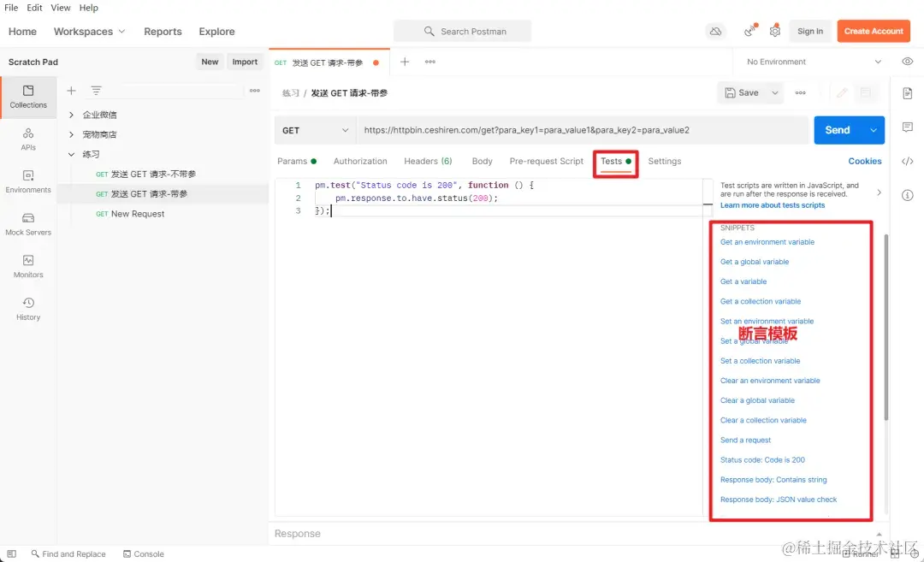Open the APIs sidebar panel
924x562 pixels.
pos(28,139)
